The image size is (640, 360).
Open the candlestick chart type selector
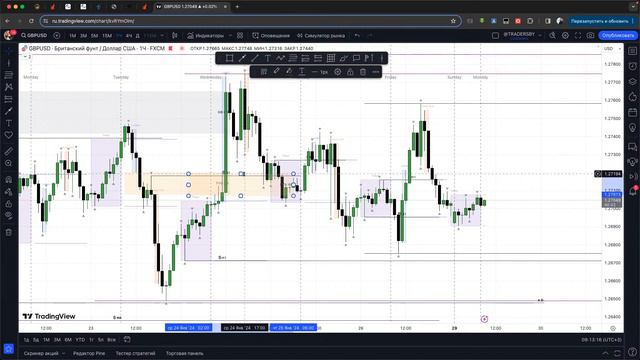[175, 36]
